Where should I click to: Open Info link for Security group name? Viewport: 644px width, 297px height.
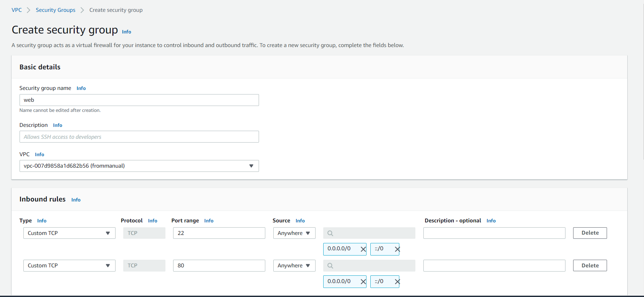81,88
